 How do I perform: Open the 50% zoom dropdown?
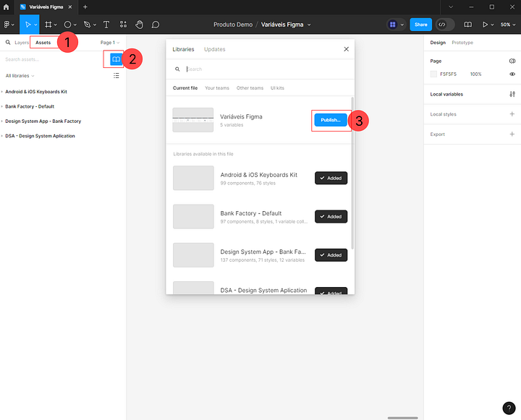(x=508, y=25)
